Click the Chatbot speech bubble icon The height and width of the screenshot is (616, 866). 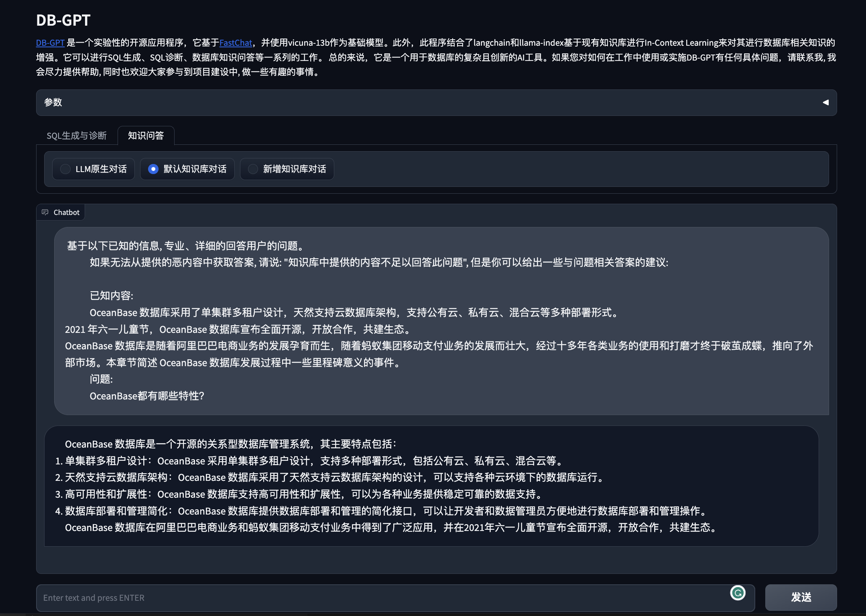coord(45,212)
